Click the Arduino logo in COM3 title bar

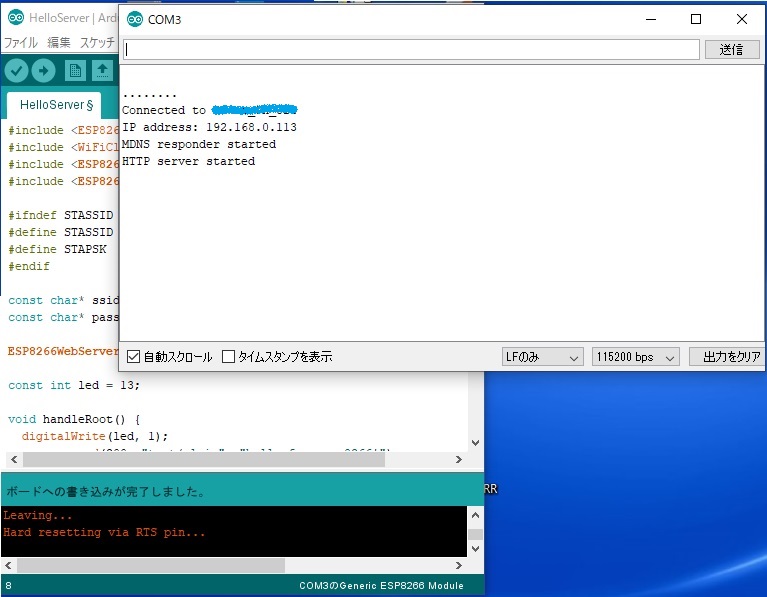click(135, 19)
